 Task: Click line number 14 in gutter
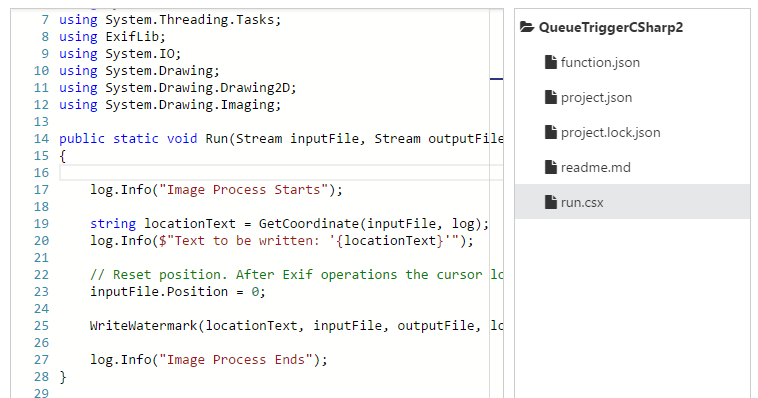point(41,139)
